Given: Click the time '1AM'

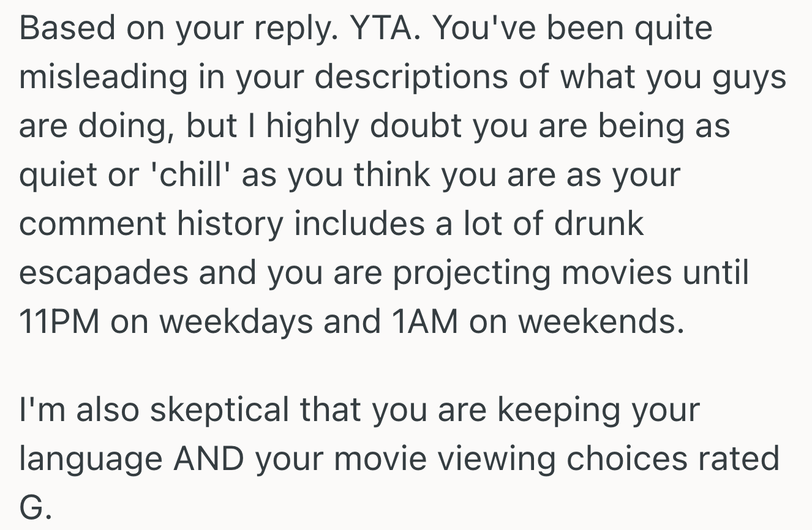Looking at the screenshot, I should pyautogui.click(x=424, y=323).
